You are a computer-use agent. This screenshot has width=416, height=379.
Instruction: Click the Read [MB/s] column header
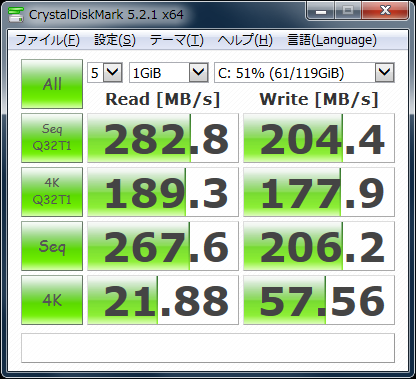coord(163,99)
